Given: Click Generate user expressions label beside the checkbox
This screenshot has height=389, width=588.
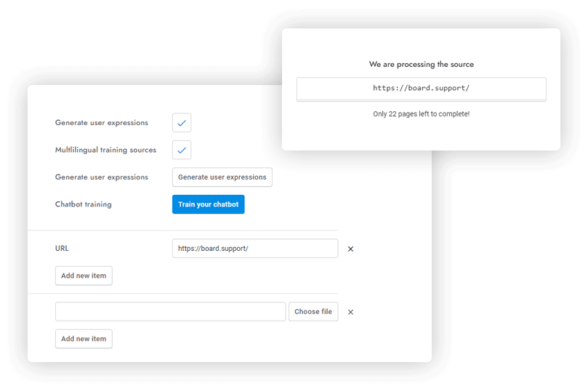Looking at the screenshot, I should coord(102,123).
